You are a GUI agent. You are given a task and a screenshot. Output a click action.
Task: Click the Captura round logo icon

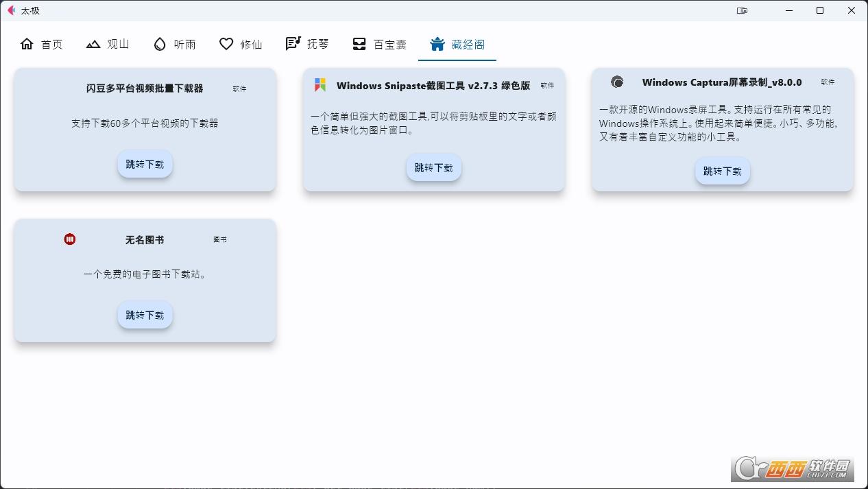617,82
